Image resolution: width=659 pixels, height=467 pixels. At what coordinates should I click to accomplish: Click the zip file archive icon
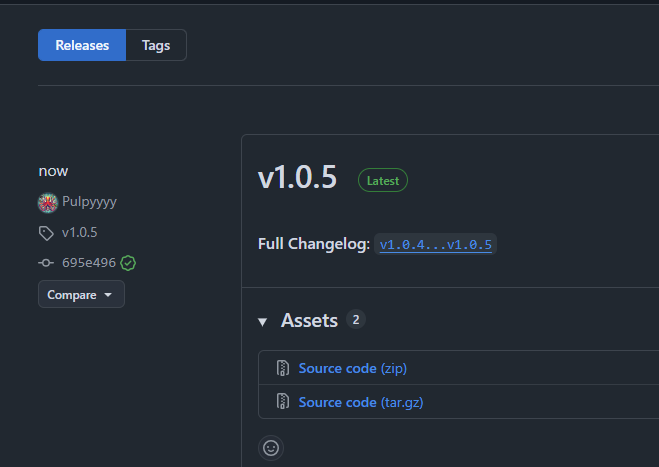coord(282,368)
